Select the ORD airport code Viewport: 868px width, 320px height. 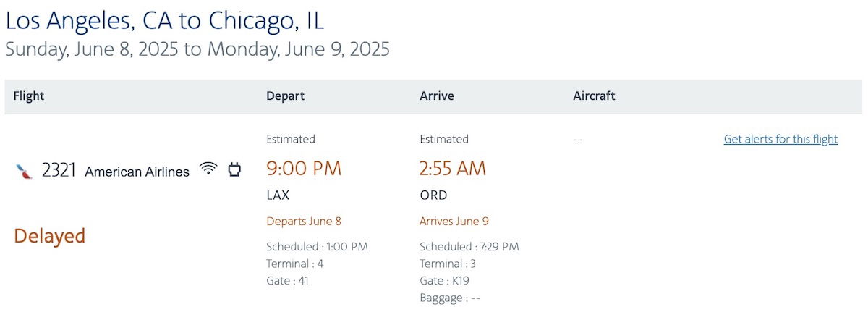(433, 195)
